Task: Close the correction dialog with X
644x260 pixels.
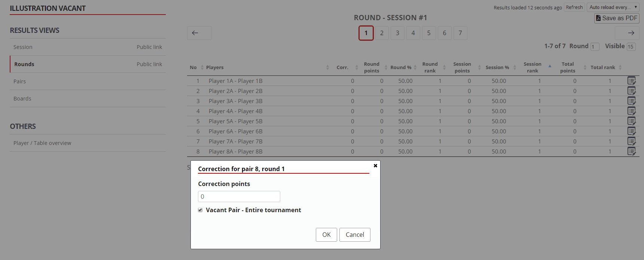Action: [x=375, y=165]
